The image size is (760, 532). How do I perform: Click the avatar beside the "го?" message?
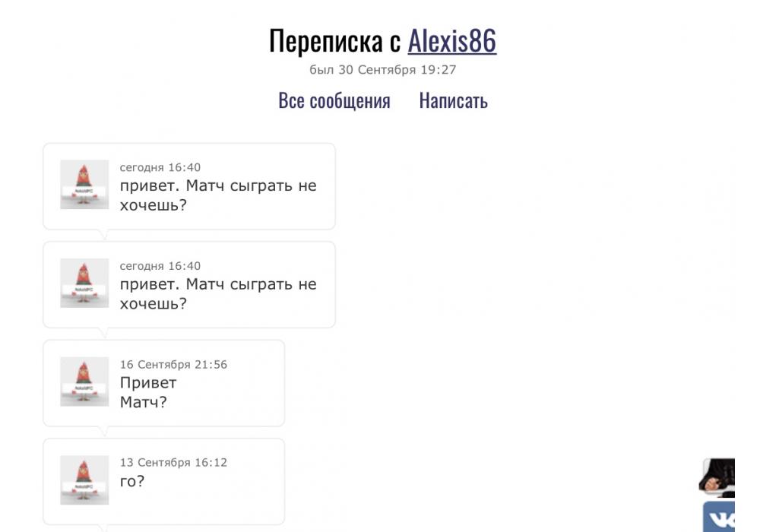tap(84, 480)
